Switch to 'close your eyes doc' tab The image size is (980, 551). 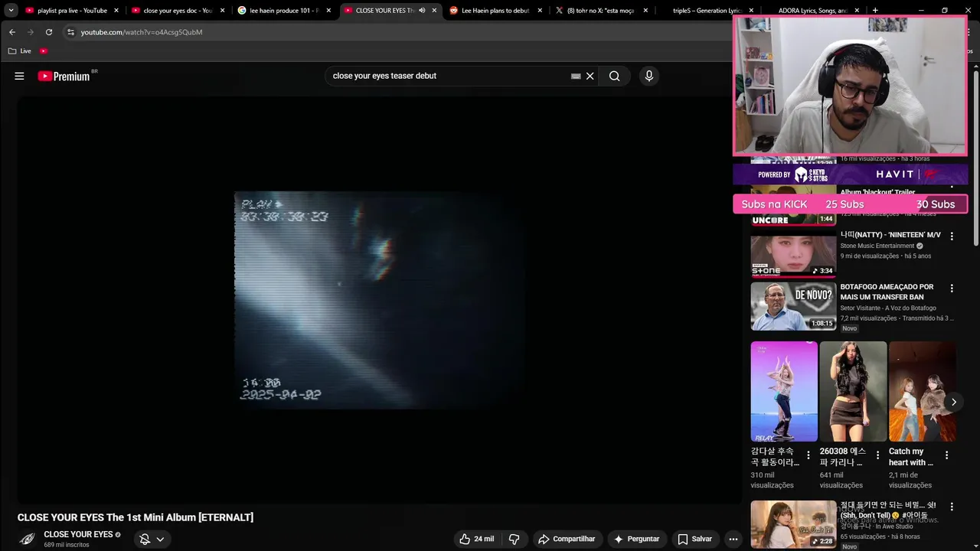[178, 11]
